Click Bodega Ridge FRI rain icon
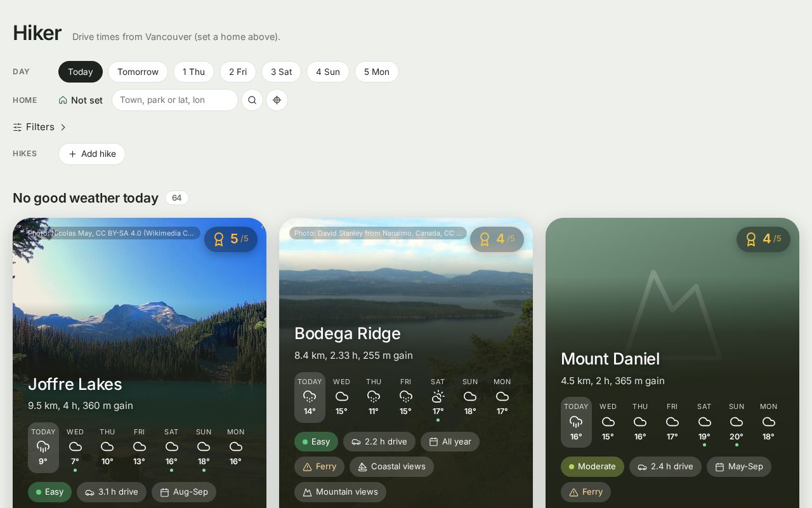Viewport: 812px width, 508px height. 406,396
